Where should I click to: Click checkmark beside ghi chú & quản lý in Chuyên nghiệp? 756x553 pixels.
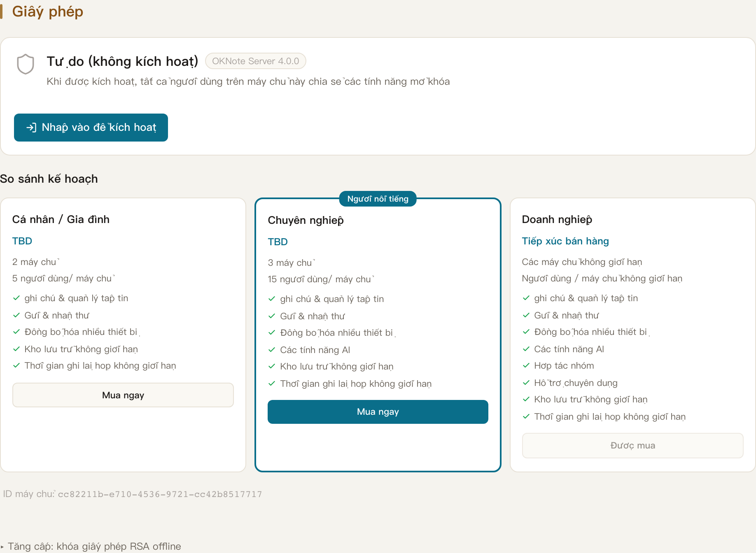(x=271, y=299)
